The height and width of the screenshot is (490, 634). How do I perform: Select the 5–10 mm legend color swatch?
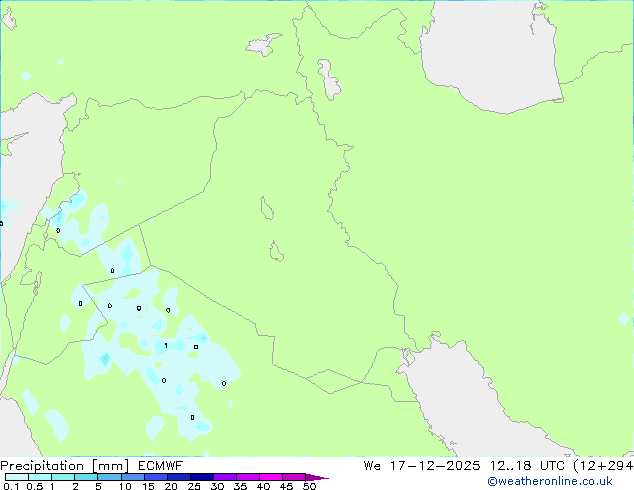click(109, 477)
